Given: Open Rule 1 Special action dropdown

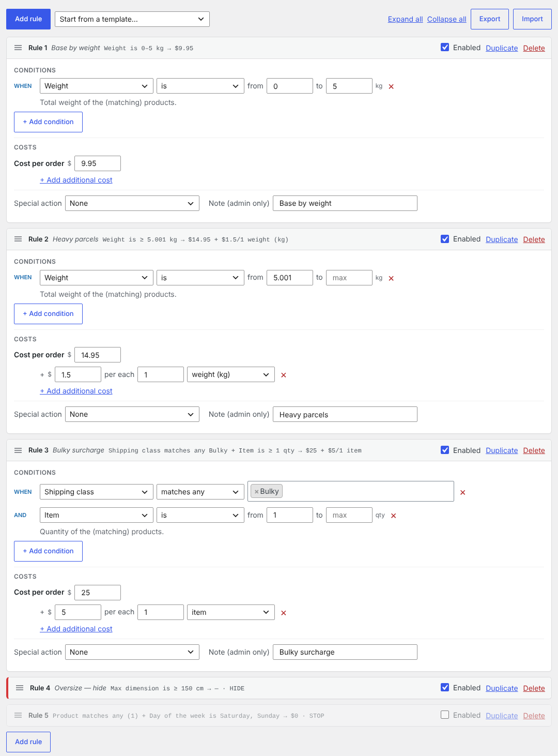Looking at the screenshot, I should pyautogui.click(x=132, y=203).
